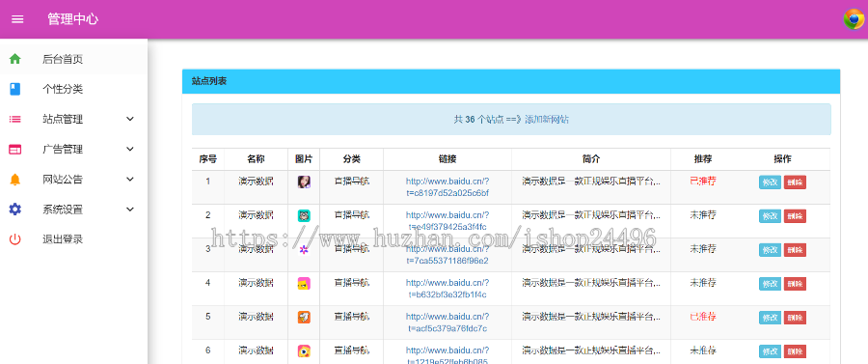868x364 pixels.
Task: Click 修改 button in row 2
Action: click(x=770, y=216)
